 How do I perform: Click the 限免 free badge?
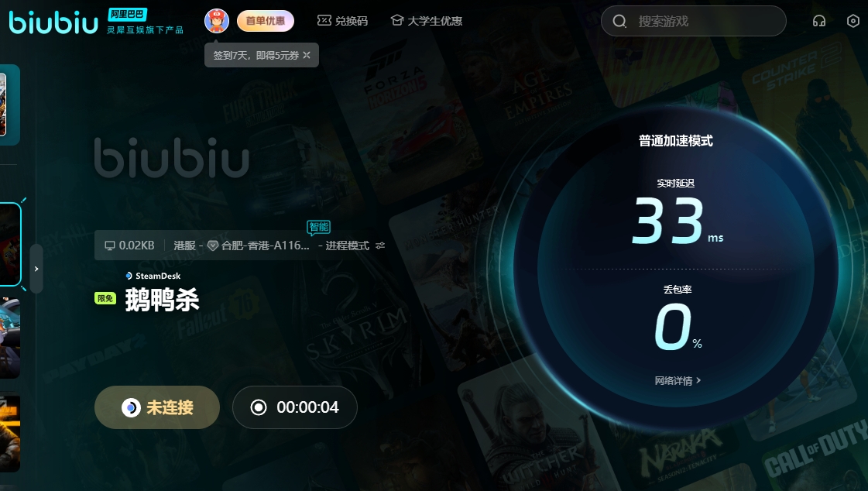coord(105,298)
